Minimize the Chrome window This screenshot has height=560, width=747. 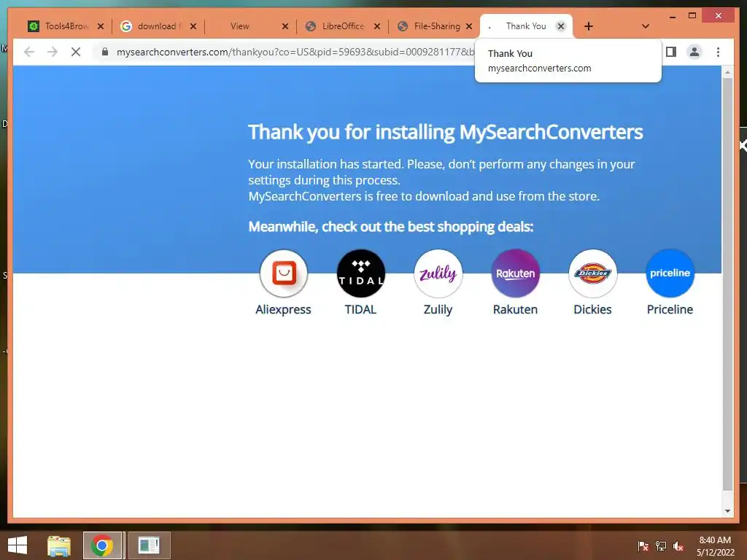point(672,16)
